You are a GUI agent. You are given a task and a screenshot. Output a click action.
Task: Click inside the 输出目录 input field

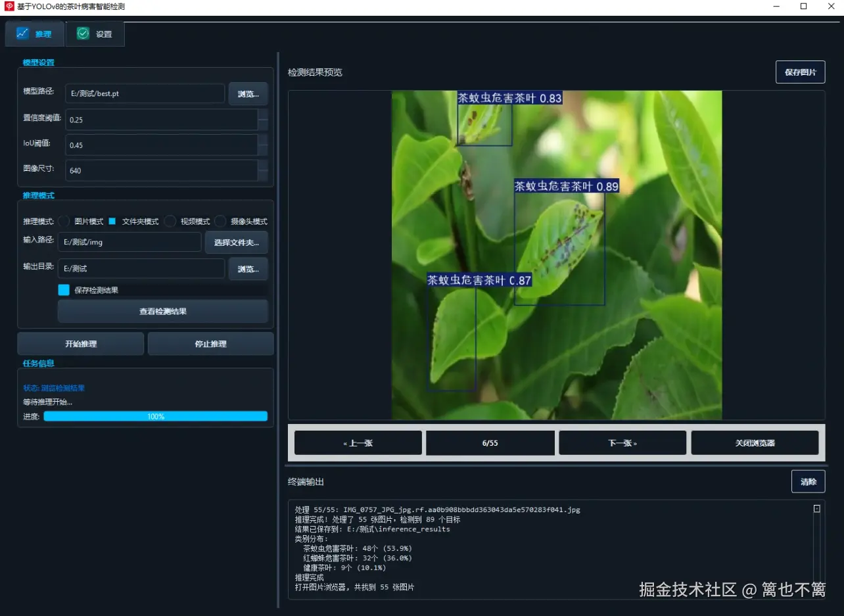point(141,268)
